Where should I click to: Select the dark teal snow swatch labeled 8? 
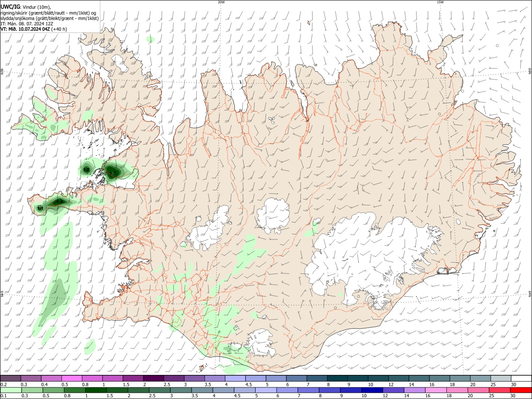[337, 378]
